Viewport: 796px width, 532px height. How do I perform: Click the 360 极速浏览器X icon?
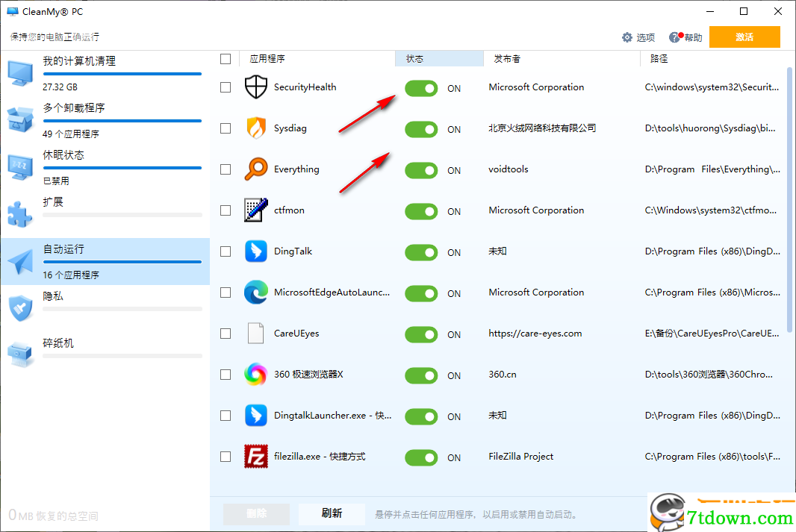pos(256,375)
